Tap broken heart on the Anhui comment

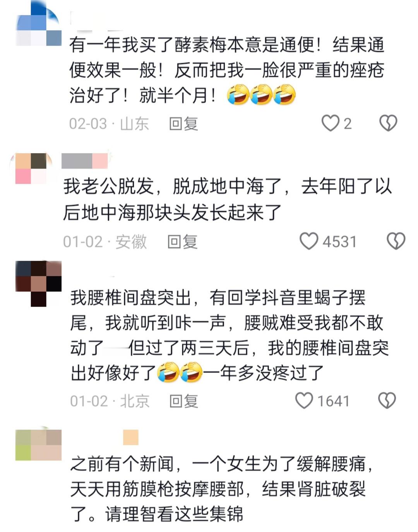coord(396,241)
